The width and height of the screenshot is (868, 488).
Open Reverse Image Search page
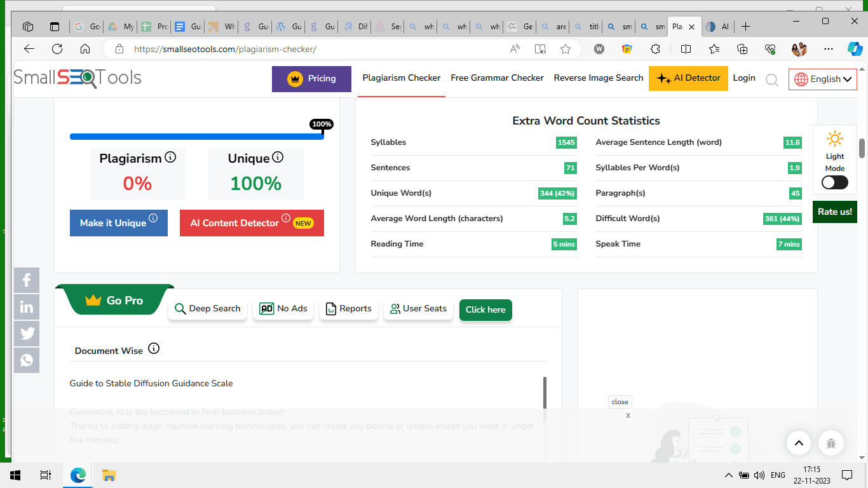tap(599, 78)
